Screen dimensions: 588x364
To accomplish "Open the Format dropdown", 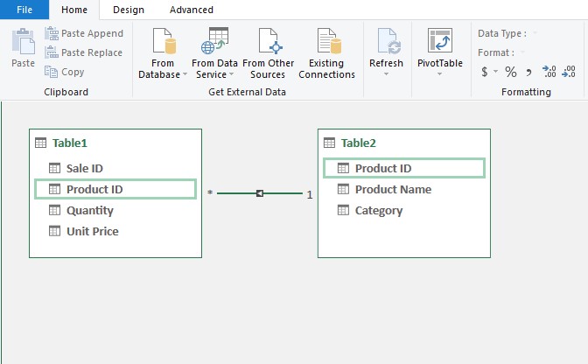I will tap(522, 52).
